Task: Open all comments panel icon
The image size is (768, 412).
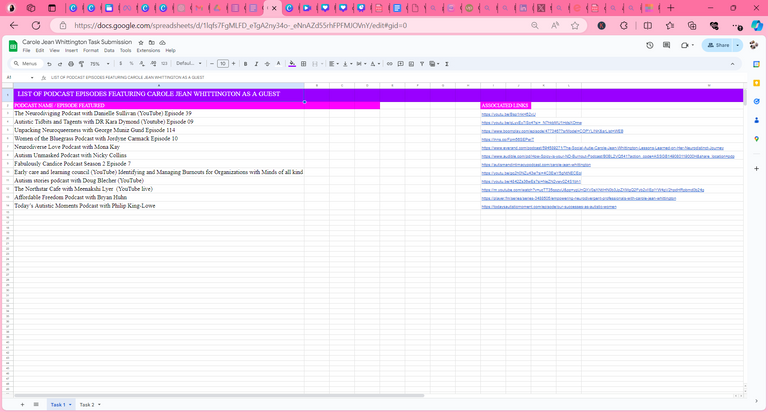Action: (667, 45)
